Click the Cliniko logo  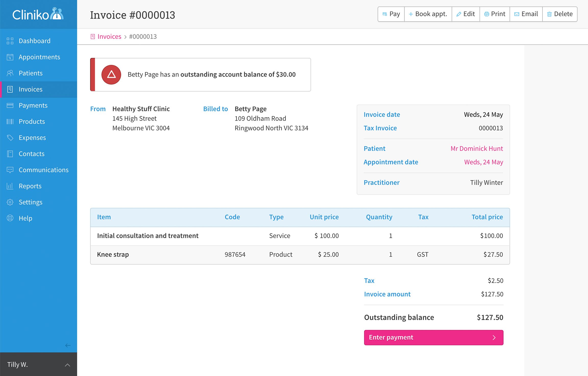(38, 14)
